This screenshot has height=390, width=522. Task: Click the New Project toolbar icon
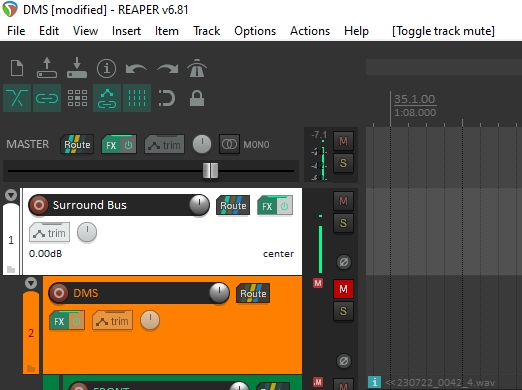(17, 68)
